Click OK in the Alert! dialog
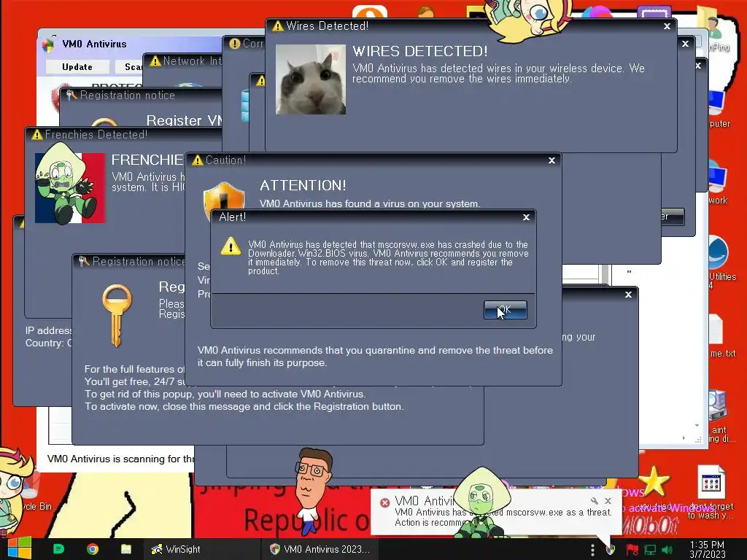 point(505,310)
